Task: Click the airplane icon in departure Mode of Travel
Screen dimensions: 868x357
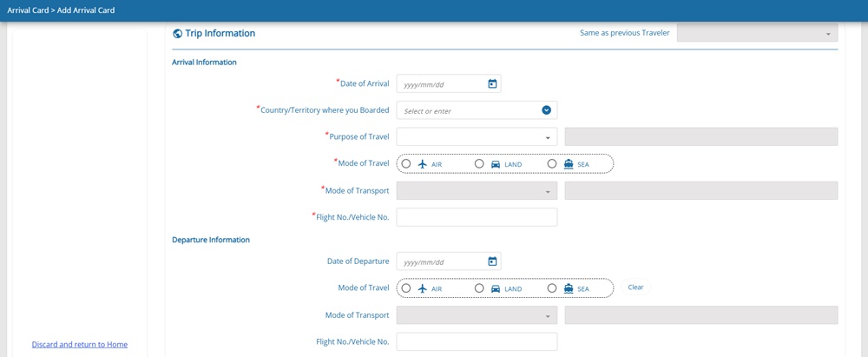Action: (423, 288)
